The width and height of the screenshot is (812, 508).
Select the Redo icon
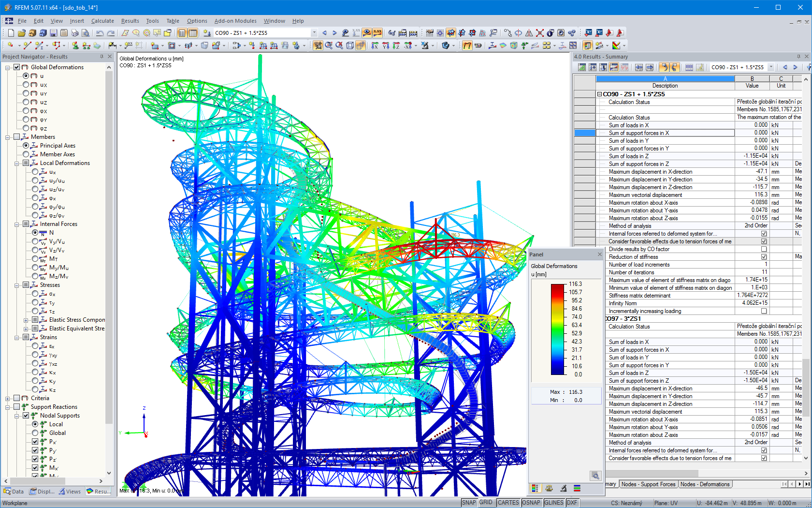click(x=111, y=33)
